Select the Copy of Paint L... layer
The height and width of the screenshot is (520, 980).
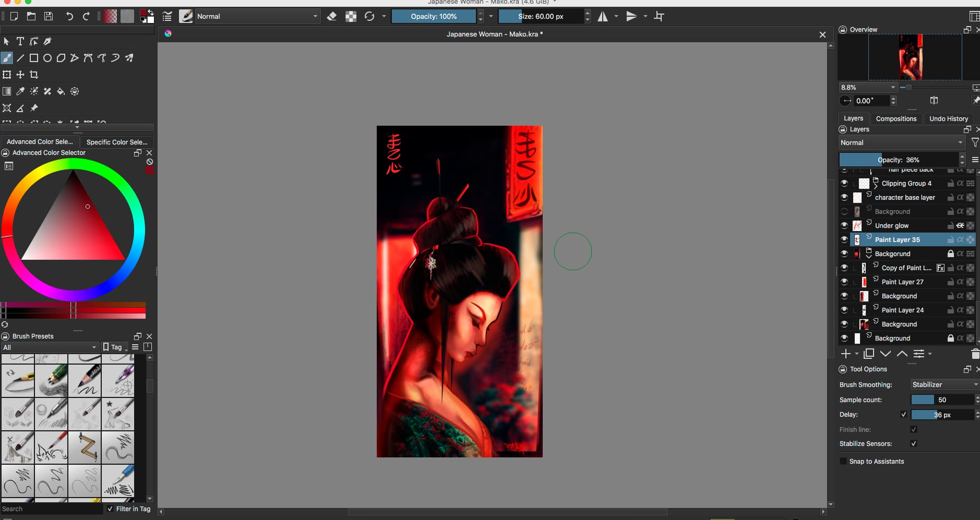906,268
